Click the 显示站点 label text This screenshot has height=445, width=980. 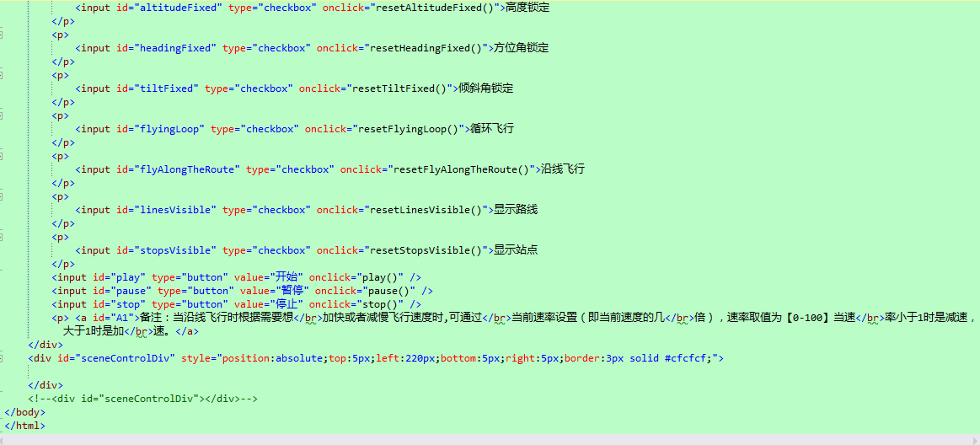tap(516, 250)
